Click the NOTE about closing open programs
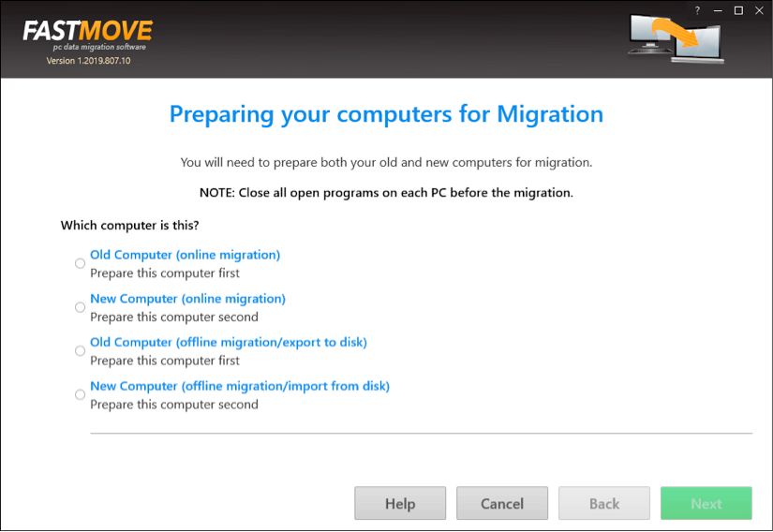773x532 pixels. [x=386, y=193]
